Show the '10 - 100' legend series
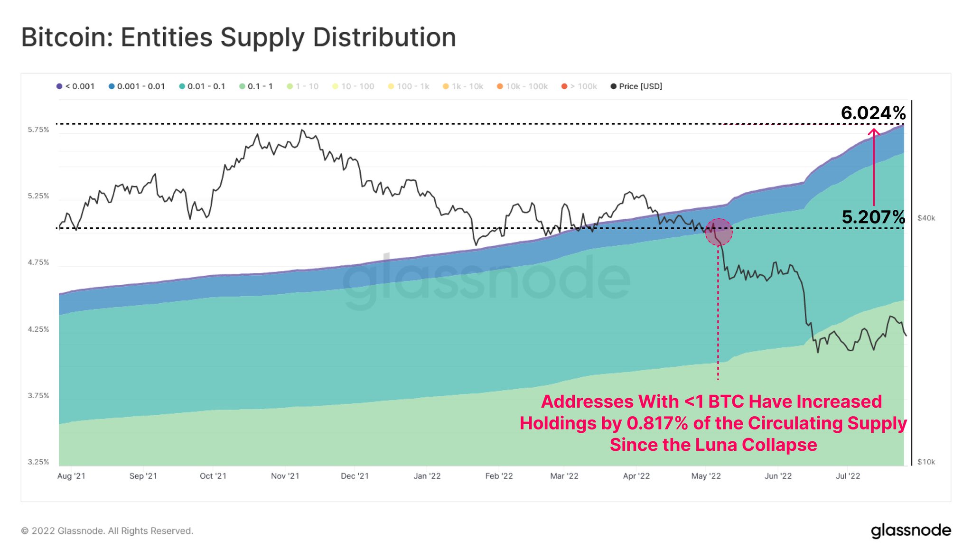The image size is (972, 560). pos(353,86)
